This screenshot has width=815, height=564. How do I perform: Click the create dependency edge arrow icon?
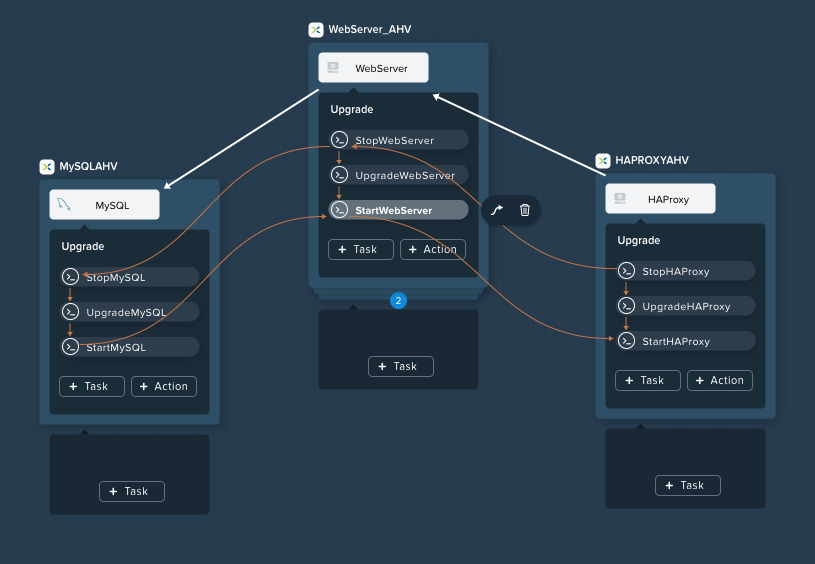coord(497,210)
